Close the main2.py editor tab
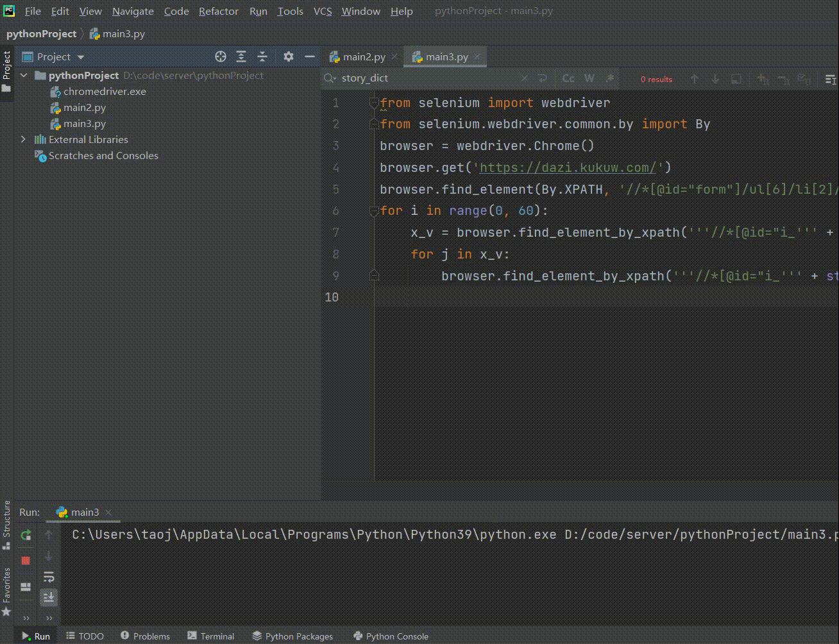This screenshot has height=644, width=839. [x=394, y=56]
